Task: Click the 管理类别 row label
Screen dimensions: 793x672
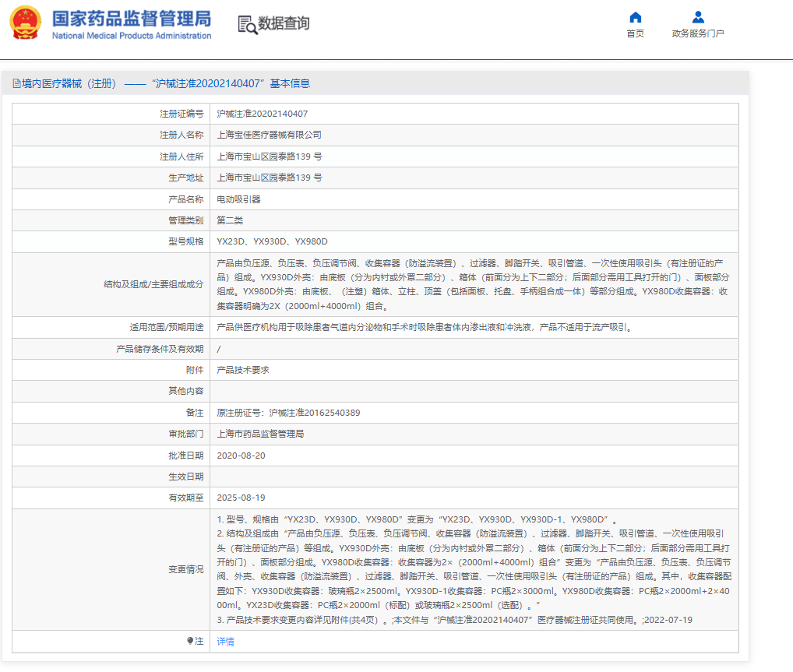Action: [185, 220]
